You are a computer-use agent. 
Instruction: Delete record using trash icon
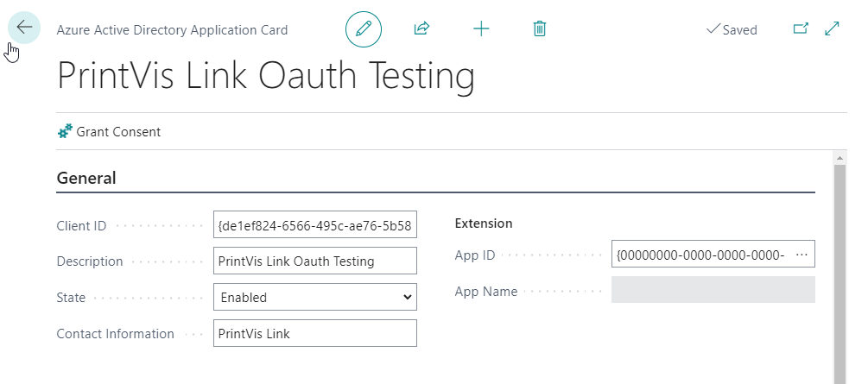point(540,28)
